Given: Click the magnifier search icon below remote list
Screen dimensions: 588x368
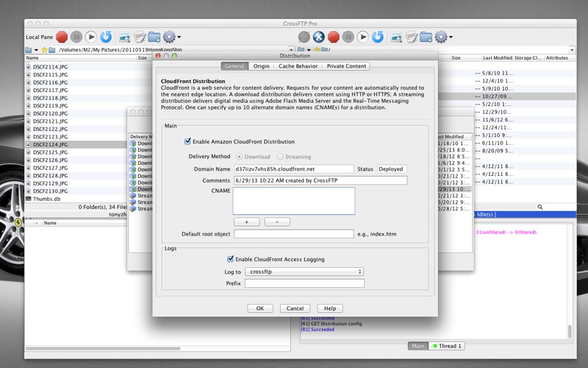Looking at the screenshot, I should [x=540, y=207].
